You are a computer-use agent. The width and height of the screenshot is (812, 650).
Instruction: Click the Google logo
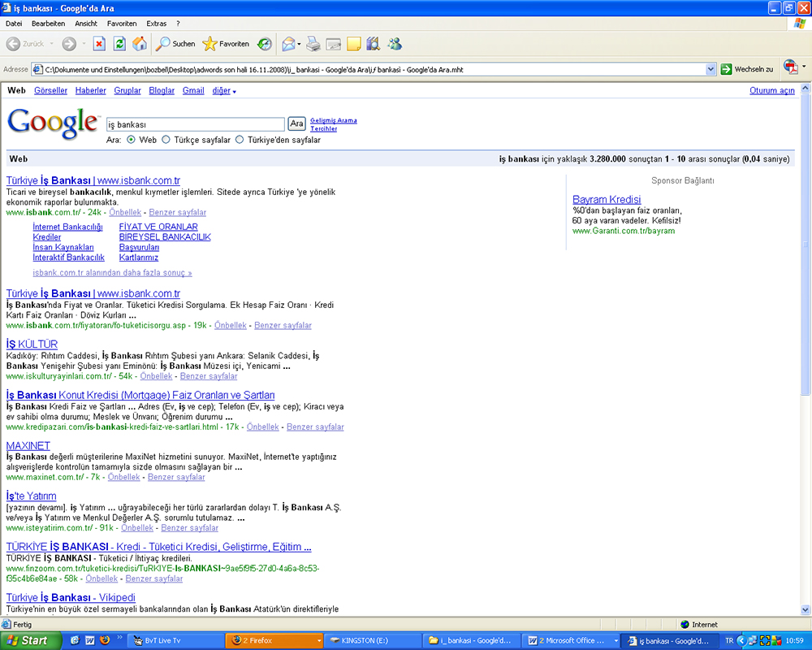coord(53,123)
